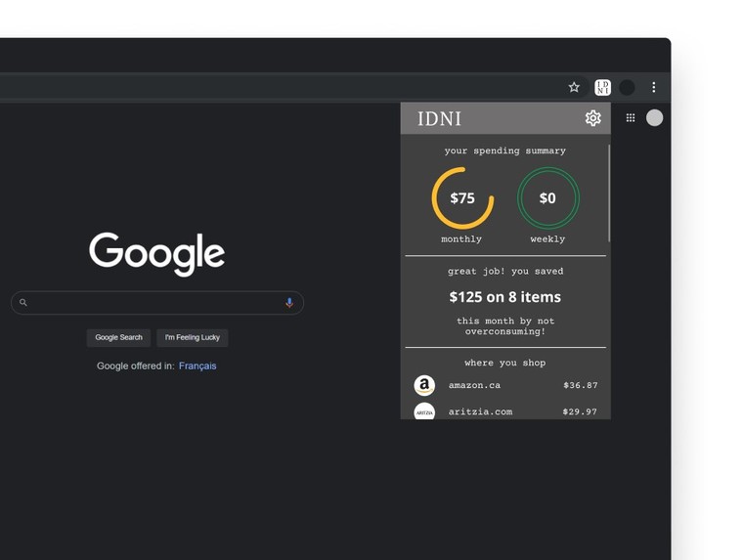743x560 pixels.
Task: Switch Google to Français
Action: (197, 366)
